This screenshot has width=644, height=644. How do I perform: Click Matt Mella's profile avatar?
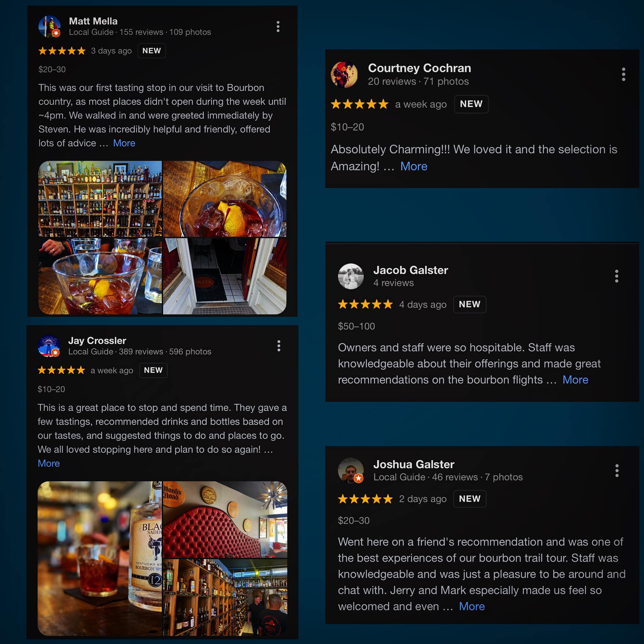click(x=49, y=26)
